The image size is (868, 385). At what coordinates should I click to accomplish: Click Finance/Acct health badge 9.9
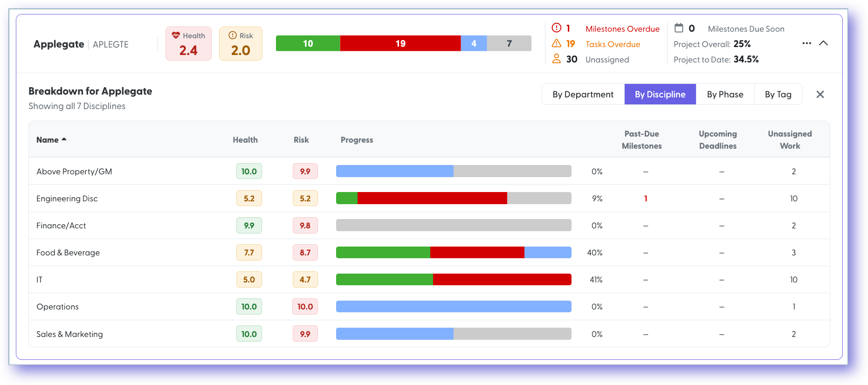pos(249,226)
